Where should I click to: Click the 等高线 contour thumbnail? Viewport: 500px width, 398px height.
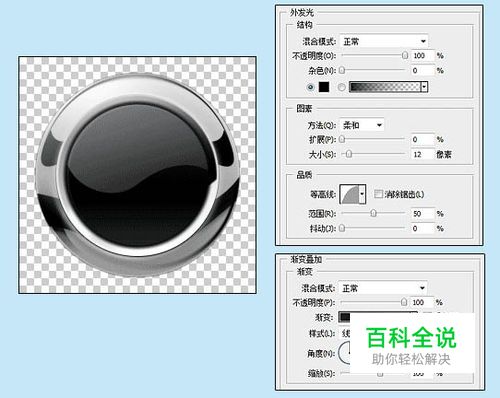point(349,194)
